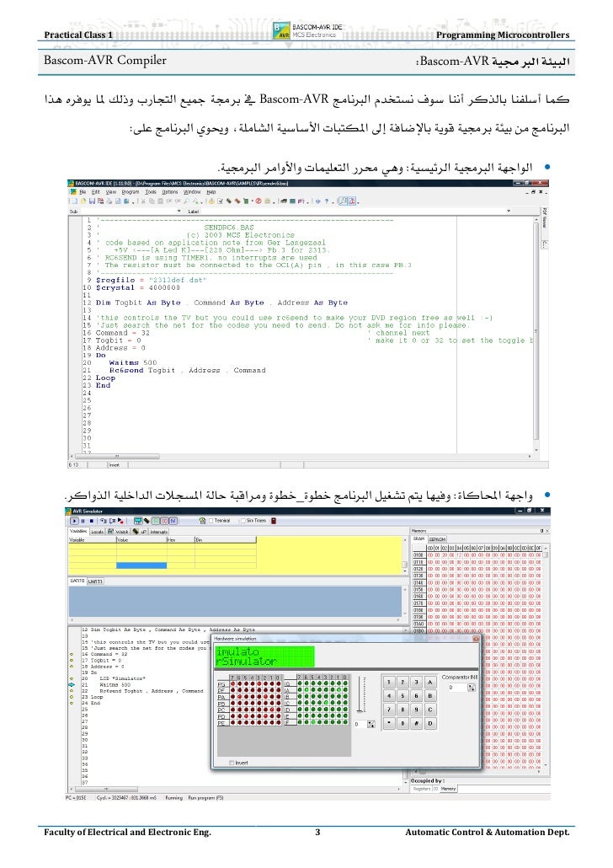Click the red Stop icon in IDE toolbar
The image size is (613, 868).
259,201
